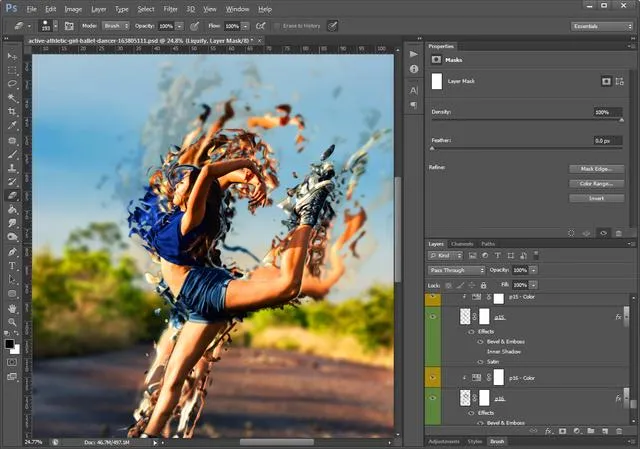Open the eraser Mode dropdown showing Brush
The height and width of the screenshot is (449, 640).
tap(116, 26)
